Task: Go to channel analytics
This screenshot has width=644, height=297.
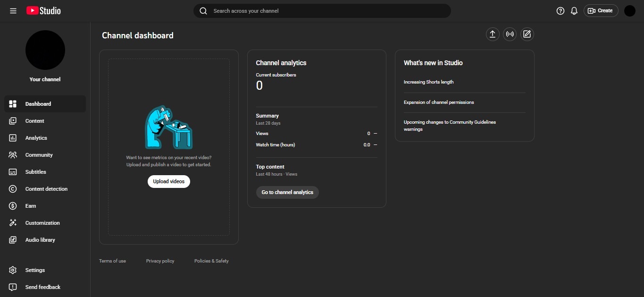Action: [287, 192]
